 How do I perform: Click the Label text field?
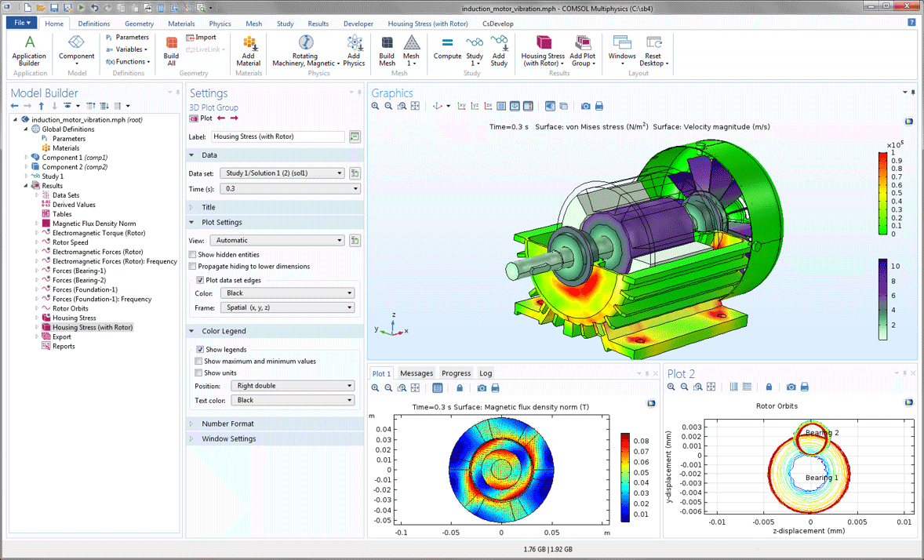pyautogui.click(x=278, y=136)
